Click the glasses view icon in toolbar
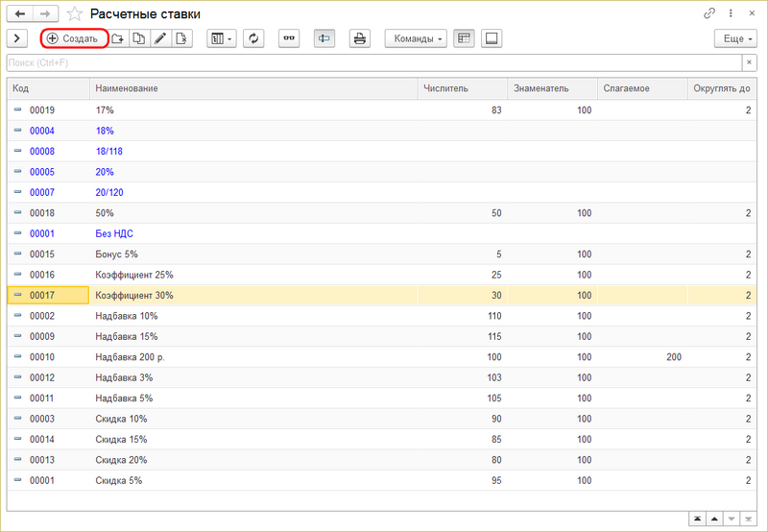This screenshot has width=768, height=532. pyautogui.click(x=289, y=38)
